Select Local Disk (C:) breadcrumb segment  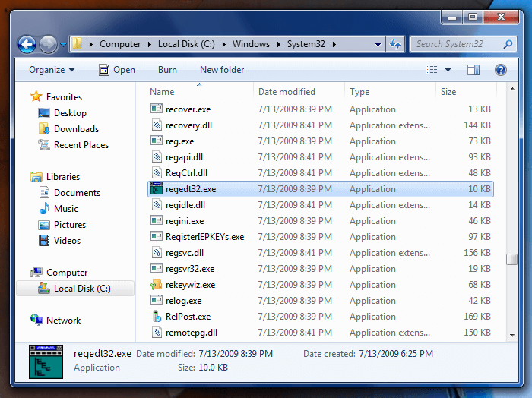click(x=186, y=44)
